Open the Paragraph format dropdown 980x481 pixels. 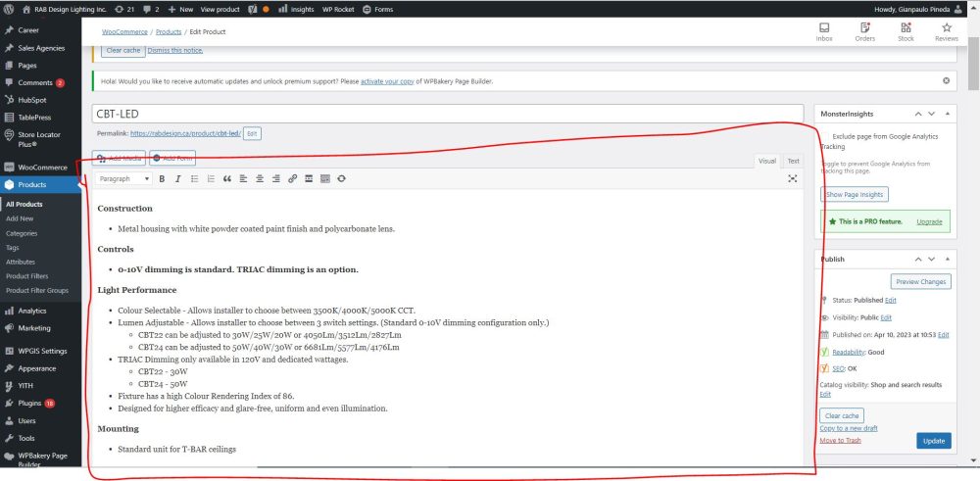coord(123,179)
